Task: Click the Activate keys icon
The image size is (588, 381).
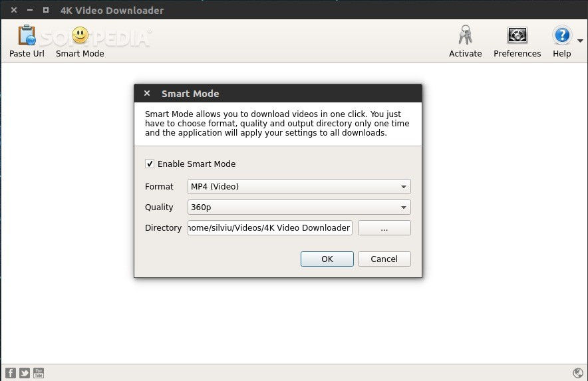Action: 465,35
